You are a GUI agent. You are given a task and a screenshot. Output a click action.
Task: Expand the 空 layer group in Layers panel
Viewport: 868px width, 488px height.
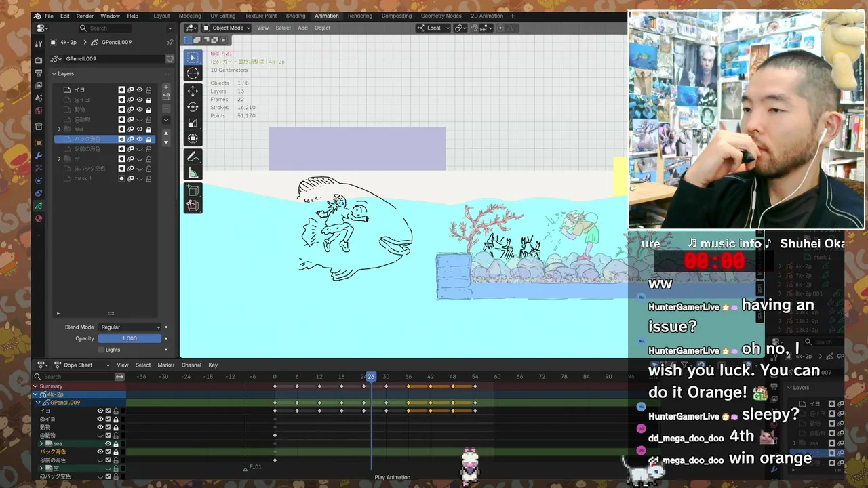[59, 159]
